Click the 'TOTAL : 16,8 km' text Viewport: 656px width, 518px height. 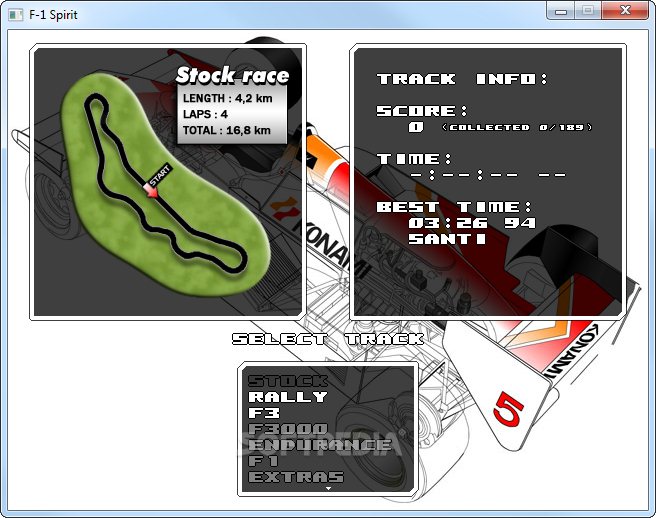[227, 130]
